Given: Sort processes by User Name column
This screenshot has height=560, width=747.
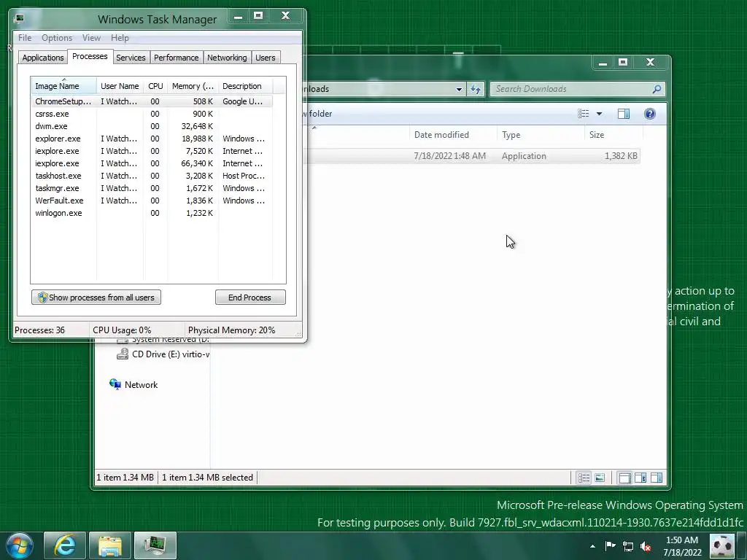Looking at the screenshot, I should tap(120, 86).
